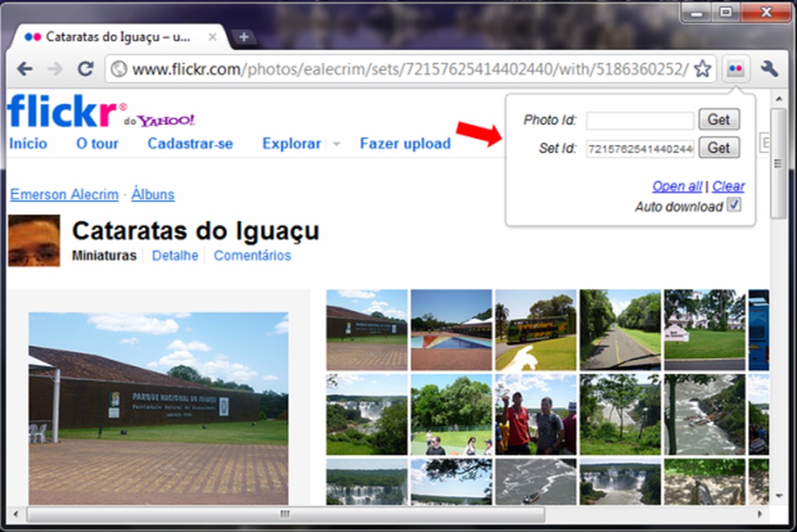Bookmark the page using the star icon
Viewport: 797px width, 532px height.
coord(702,68)
